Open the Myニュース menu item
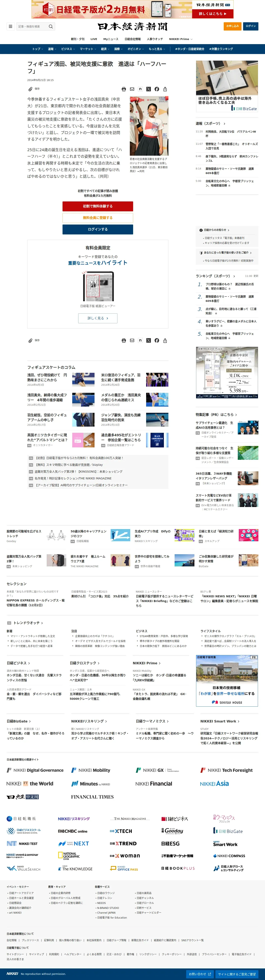This screenshot has width=265, height=980. pyautogui.click(x=111, y=39)
